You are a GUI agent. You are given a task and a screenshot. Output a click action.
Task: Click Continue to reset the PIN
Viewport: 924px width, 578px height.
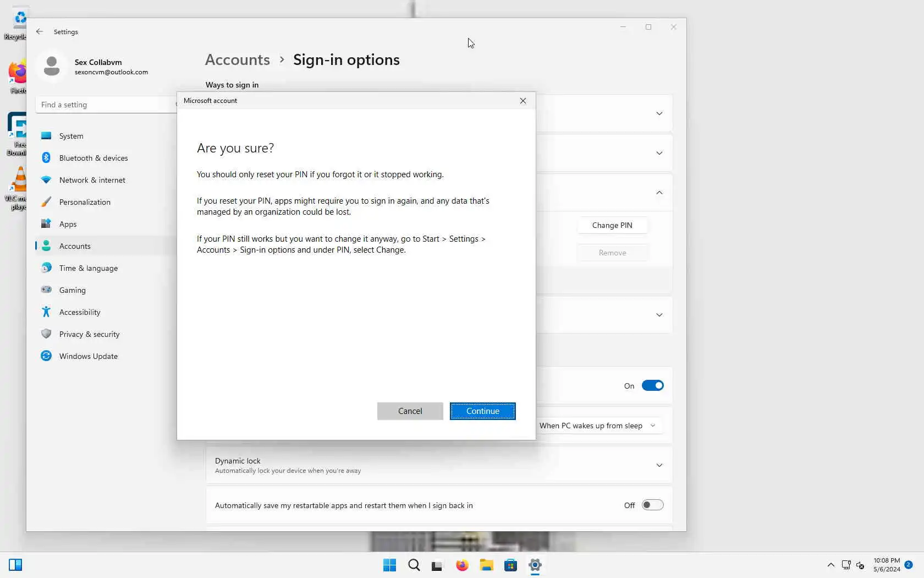[483, 411]
